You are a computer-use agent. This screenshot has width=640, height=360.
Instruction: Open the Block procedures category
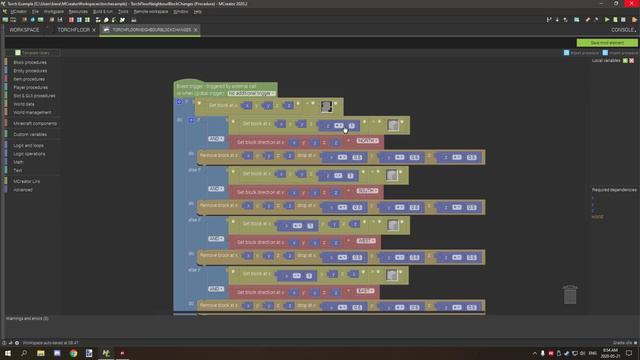click(x=30, y=62)
